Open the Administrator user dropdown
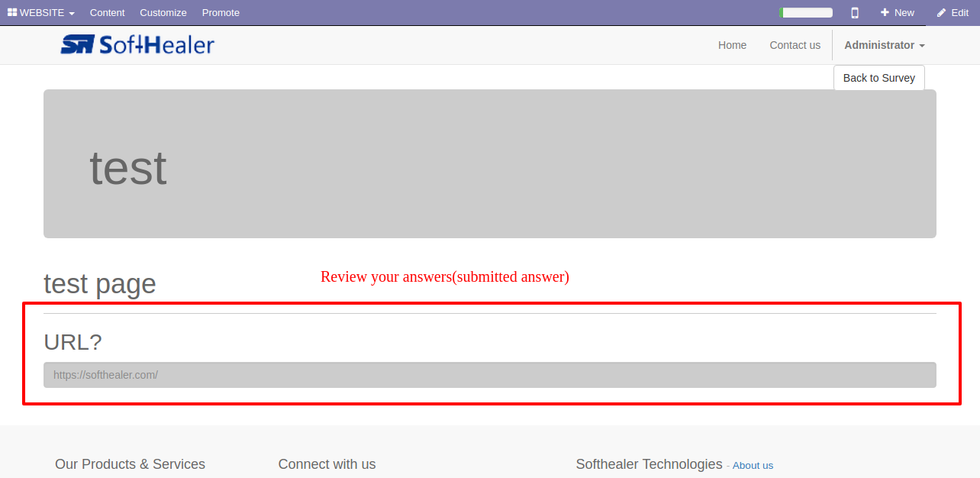The width and height of the screenshot is (980, 478). click(x=884, y=45)
